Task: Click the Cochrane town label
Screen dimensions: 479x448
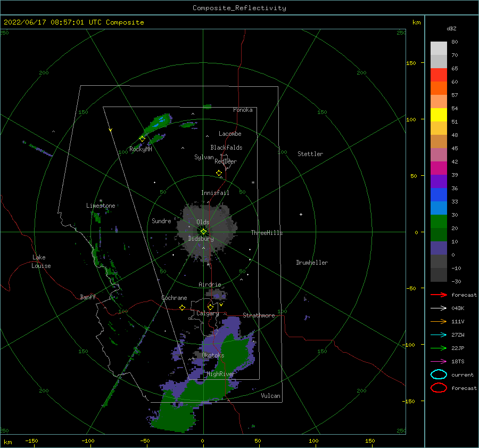Action: 174,298
